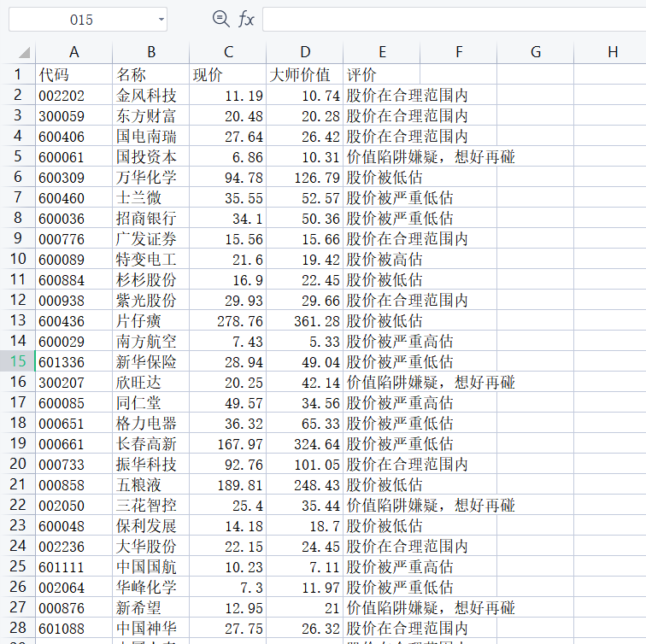Image resolution: width=646 pixels, height=644 pixels.
Task: Click price cell 94.78
Action: pyautogui.click(x=228, y=177)
